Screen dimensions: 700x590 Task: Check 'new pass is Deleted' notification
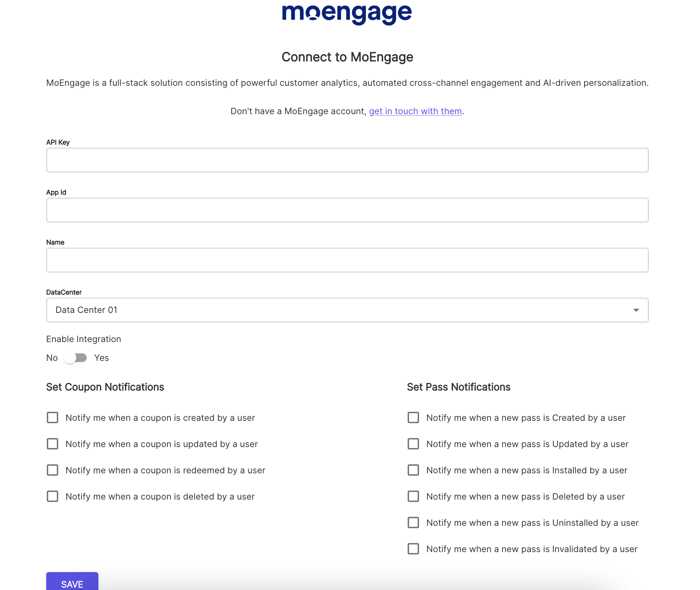(413, 496)
